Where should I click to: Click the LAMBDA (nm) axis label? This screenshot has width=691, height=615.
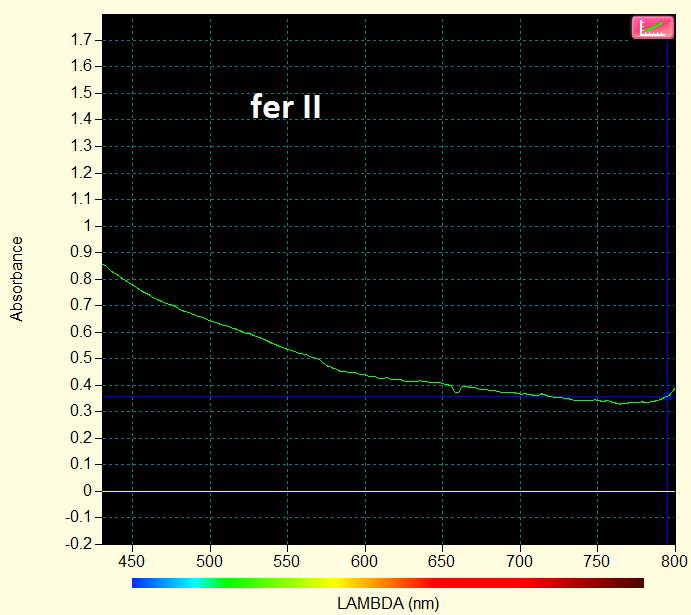point(387,603)
